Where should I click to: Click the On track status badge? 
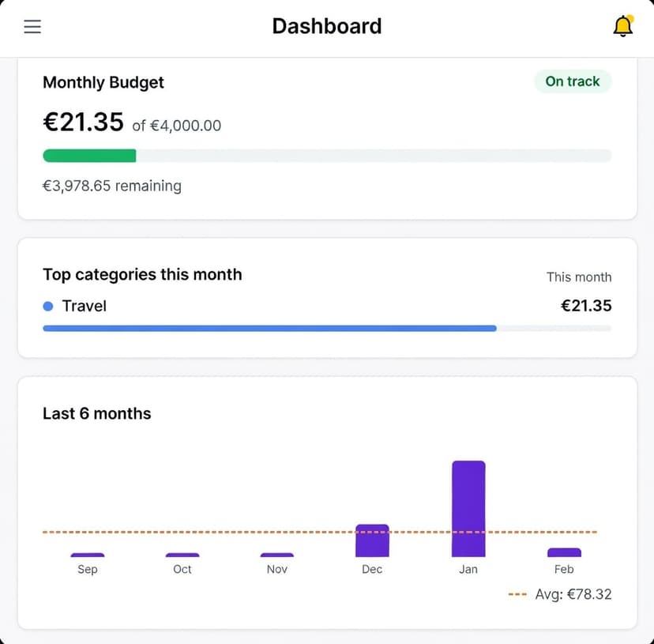pyautogui.click(x=573, y=81)
